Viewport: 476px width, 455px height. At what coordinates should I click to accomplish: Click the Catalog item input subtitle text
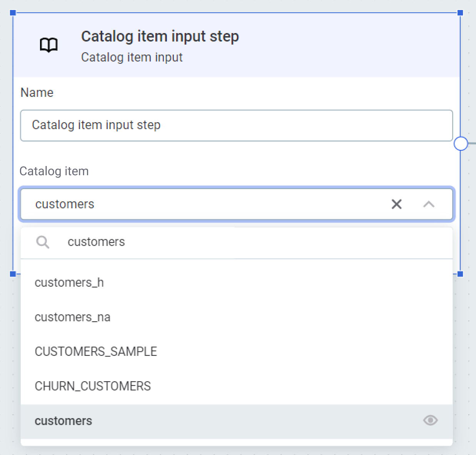tap(132, 57)
